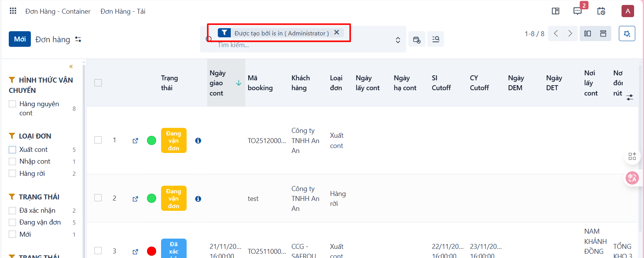Click NAM KHÁNH ĐỒNG cell in row 3
The width and height of the screenshot is (644, 258).
pyautogui.click(x=596, y=241)
